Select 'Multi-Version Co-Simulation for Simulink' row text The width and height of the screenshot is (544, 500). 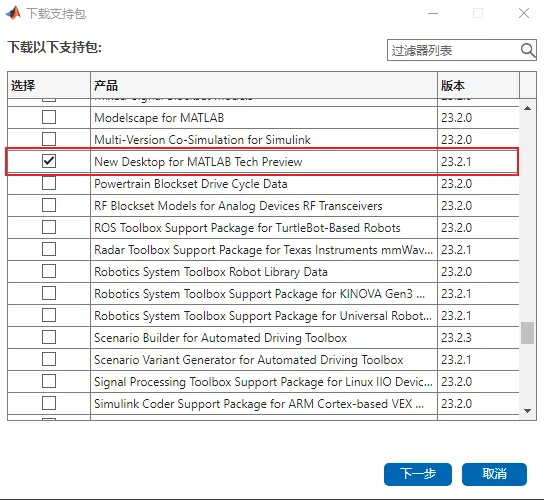click(x=202, y=140)
